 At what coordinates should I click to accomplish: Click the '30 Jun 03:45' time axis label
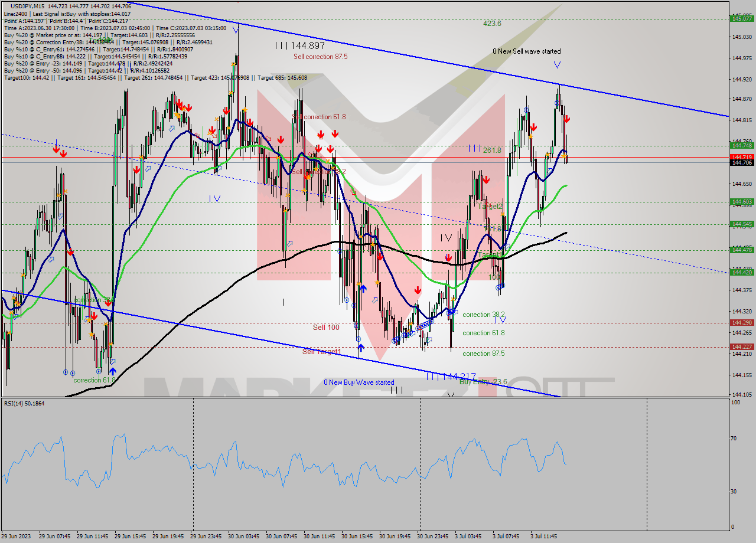pyautogui.click(x=243, y=537)
